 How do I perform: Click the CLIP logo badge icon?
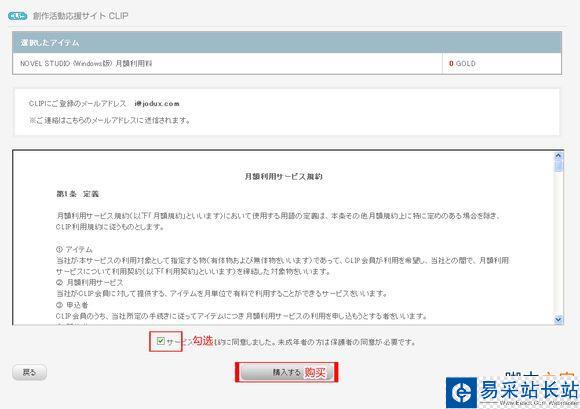tap(17, 16)
